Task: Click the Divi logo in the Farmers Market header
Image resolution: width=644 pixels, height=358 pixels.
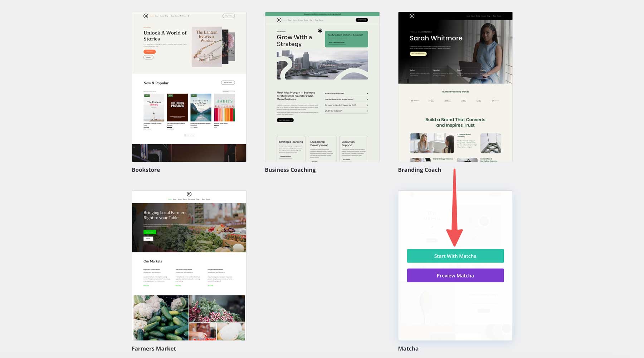Action: tap(189, 195)
